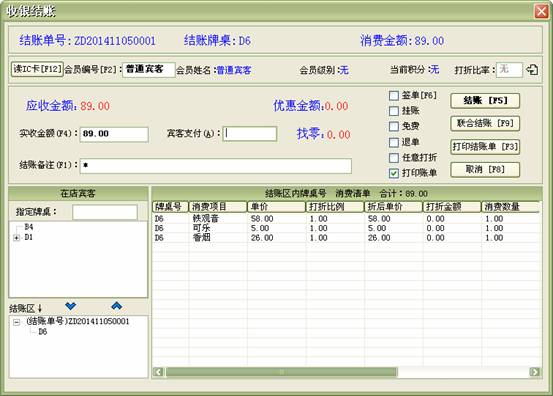The image size is (553, 396).
Task: Click the horizontal scrollbar thumb
Action: (x=281, y=372)
